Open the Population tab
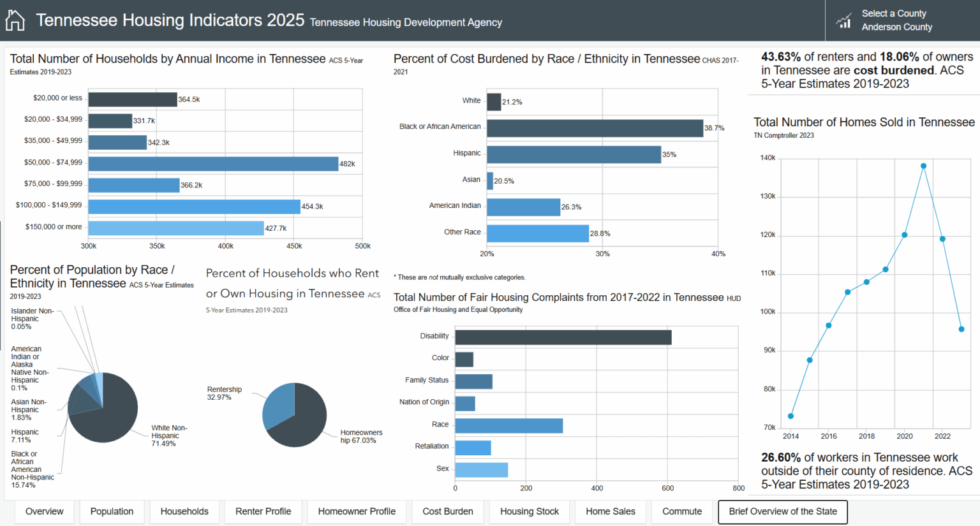Image resolution: width=980 pixels, height=526 pixels. (x=112, y=511)
